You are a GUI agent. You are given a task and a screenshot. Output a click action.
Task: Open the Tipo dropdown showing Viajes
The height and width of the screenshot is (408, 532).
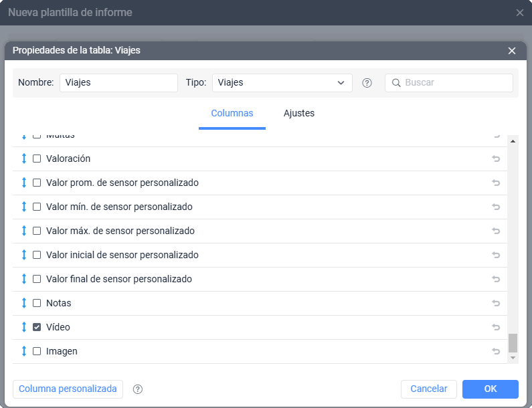coord(282,83)
